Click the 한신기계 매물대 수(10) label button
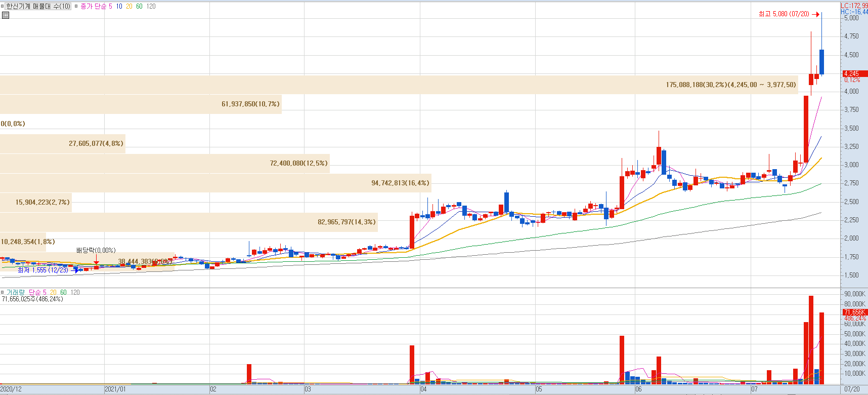This screenshot has height=395, width=868. 38,7
